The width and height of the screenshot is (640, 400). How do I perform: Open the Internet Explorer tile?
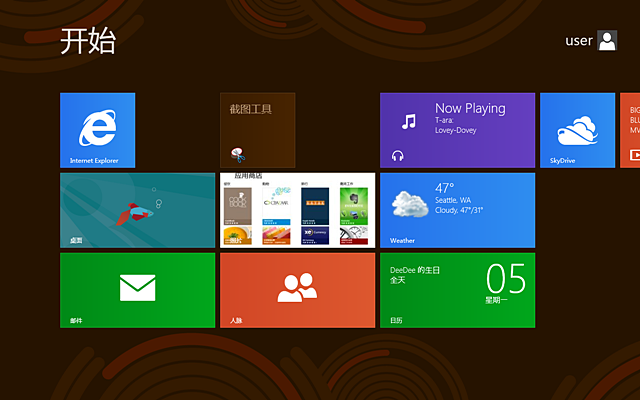pos(98,130)
